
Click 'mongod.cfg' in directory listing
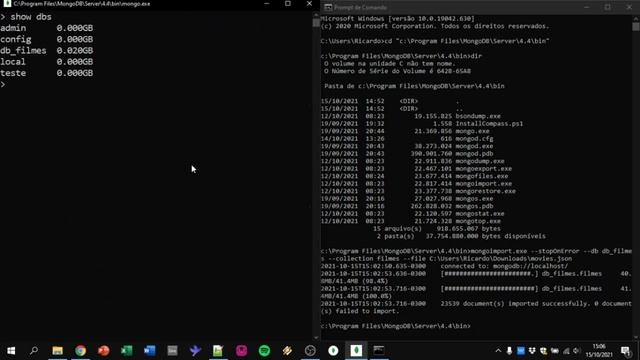click(474, 138)
